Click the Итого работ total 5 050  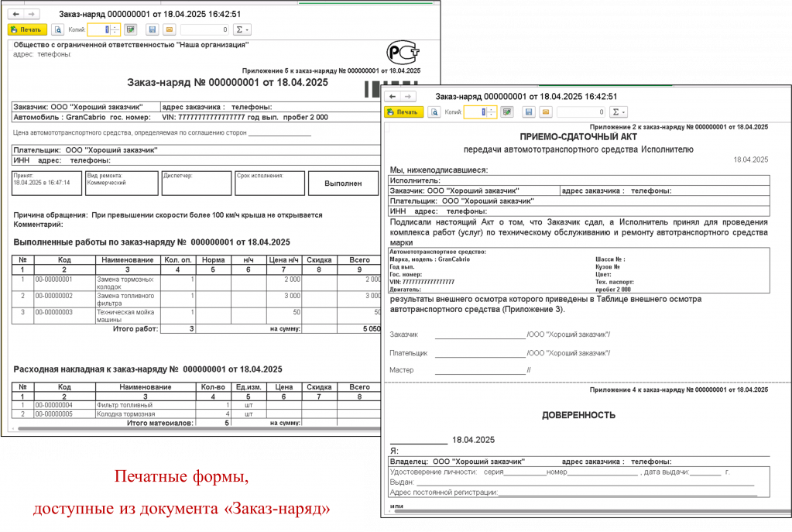[372, 329]
